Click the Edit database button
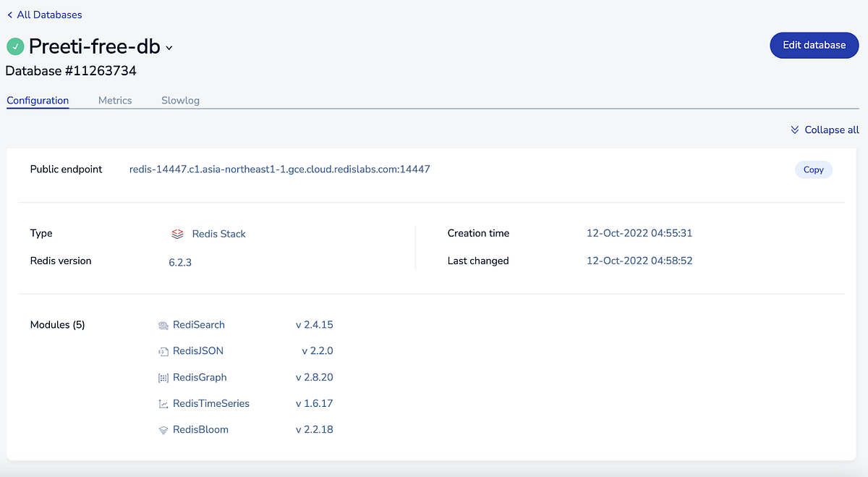 click(x=814, y=45)
